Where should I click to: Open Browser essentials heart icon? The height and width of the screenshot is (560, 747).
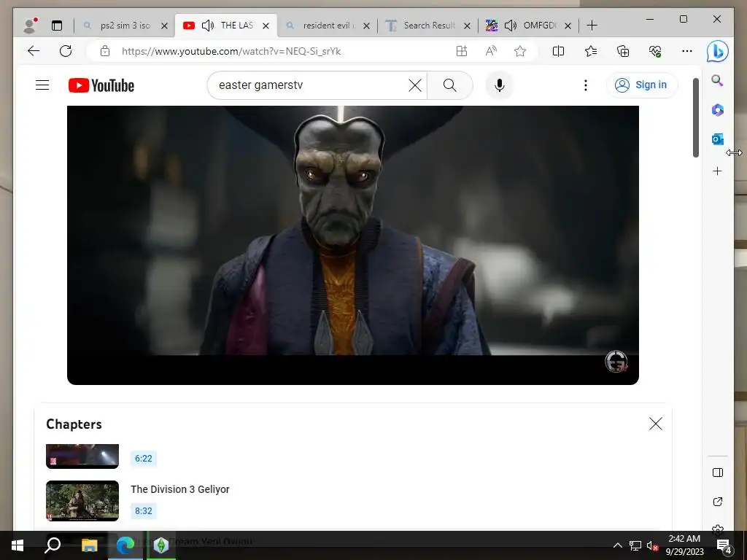point(655,51)
